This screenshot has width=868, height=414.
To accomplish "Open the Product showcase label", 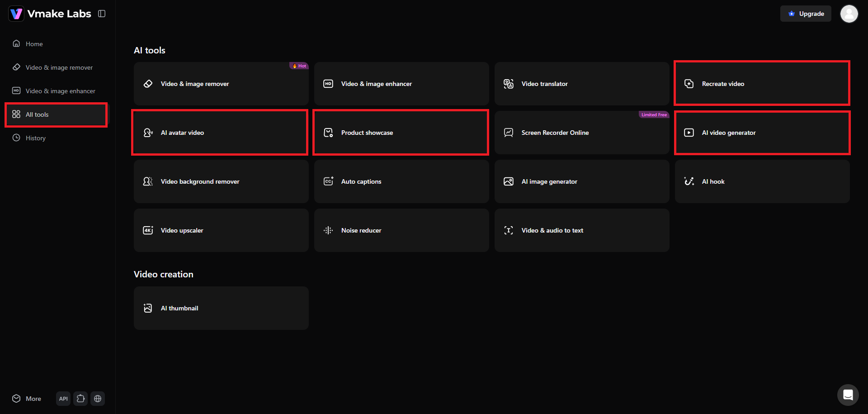I will 367,133.
